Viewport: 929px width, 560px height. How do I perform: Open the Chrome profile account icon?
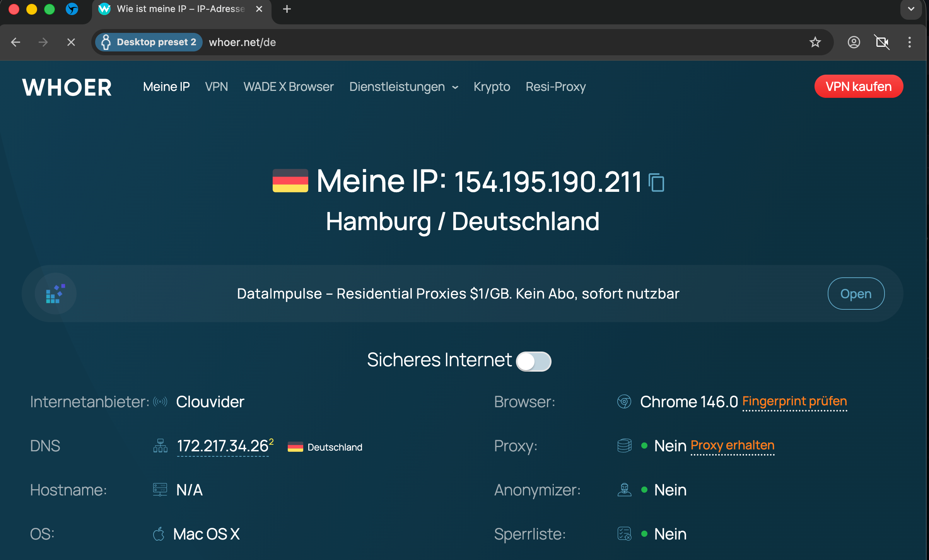(854, 42)
